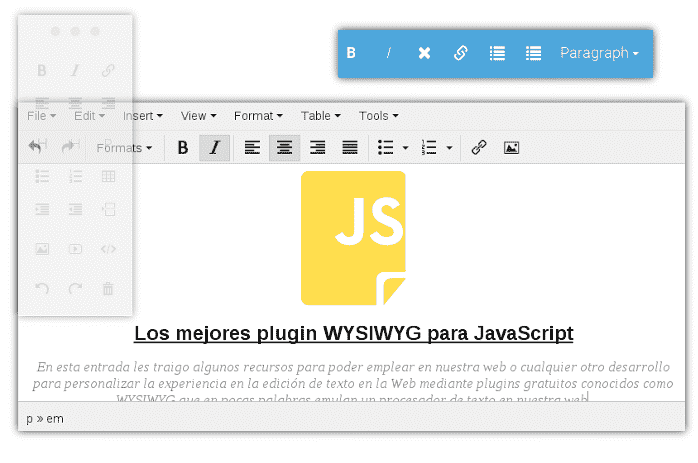The image size is (698, 463).
Task: Click decrease indent icon in faded side panel
Action: point(75,209)
